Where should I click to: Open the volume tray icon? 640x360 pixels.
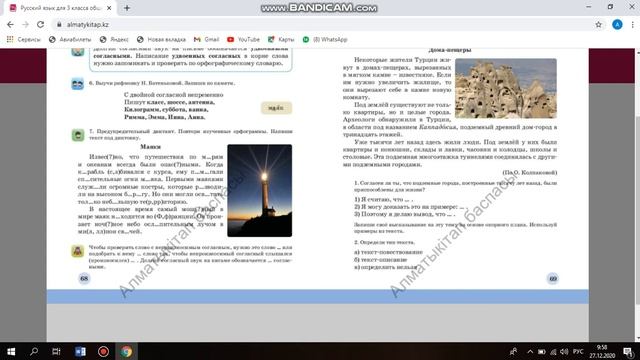point(564,351)
